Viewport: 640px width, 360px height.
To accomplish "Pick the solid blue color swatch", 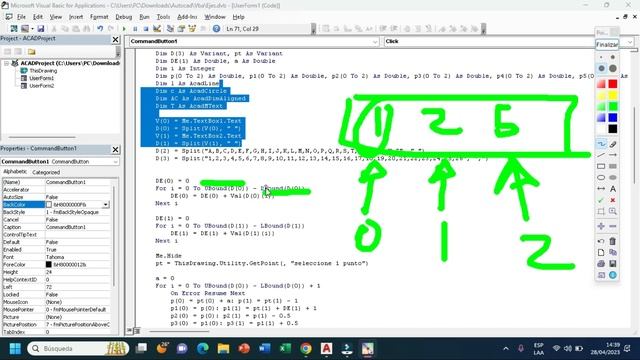I will coord(613,118).
